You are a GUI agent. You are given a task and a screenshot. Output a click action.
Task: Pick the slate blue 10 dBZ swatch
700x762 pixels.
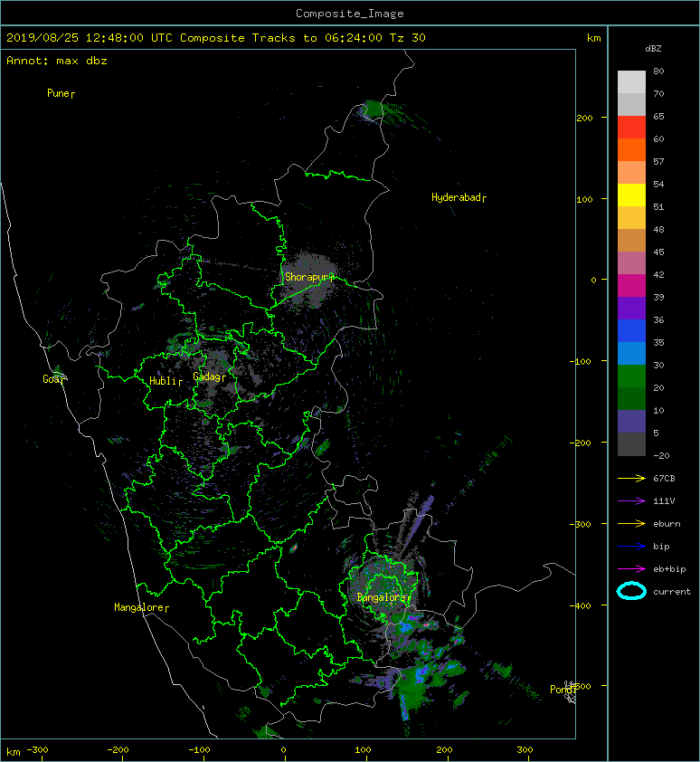point(631,421)
